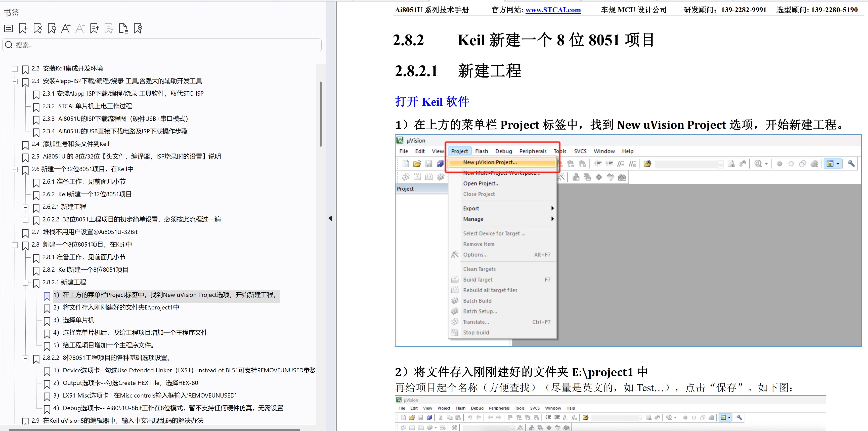Open bookmark 2.5 Ai8051U 的 8位/32位
Viewport: 868px width, 431px height.
click(x=126, y=156)
